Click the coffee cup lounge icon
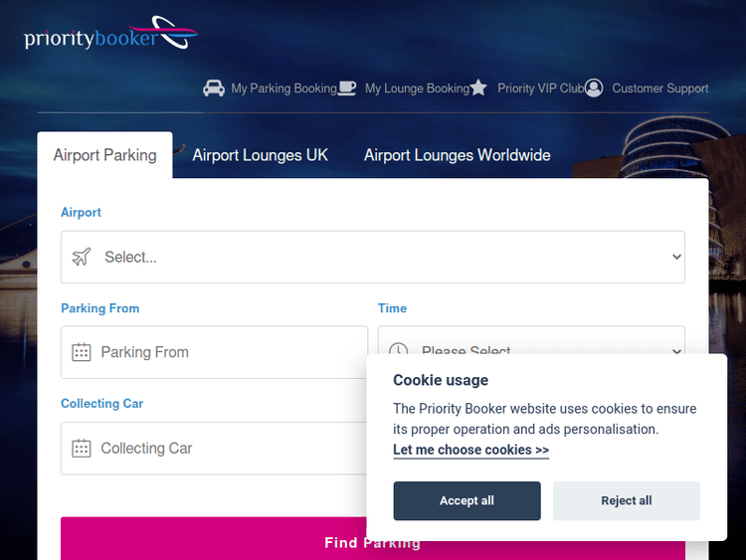Viewport: 746px width, 560px height. (347, 89)
